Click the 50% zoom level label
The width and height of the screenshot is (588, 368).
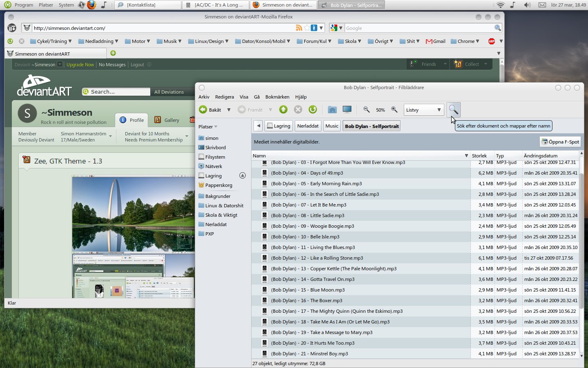tap(381, 110)
